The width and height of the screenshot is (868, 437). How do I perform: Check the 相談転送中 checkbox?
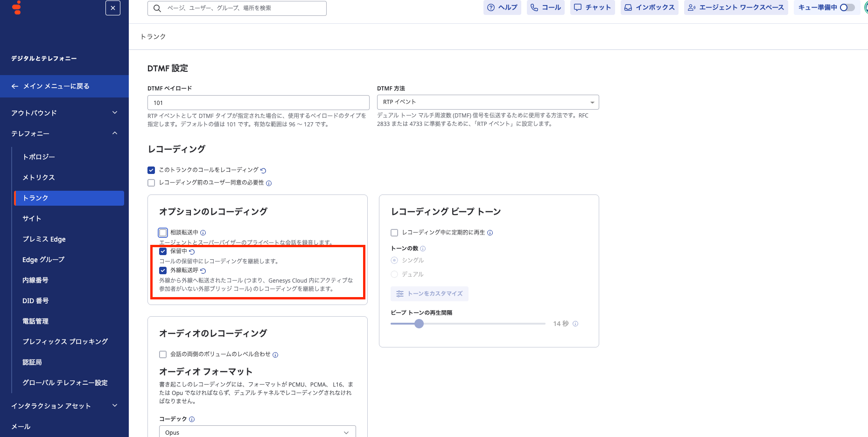click(163, 233)
